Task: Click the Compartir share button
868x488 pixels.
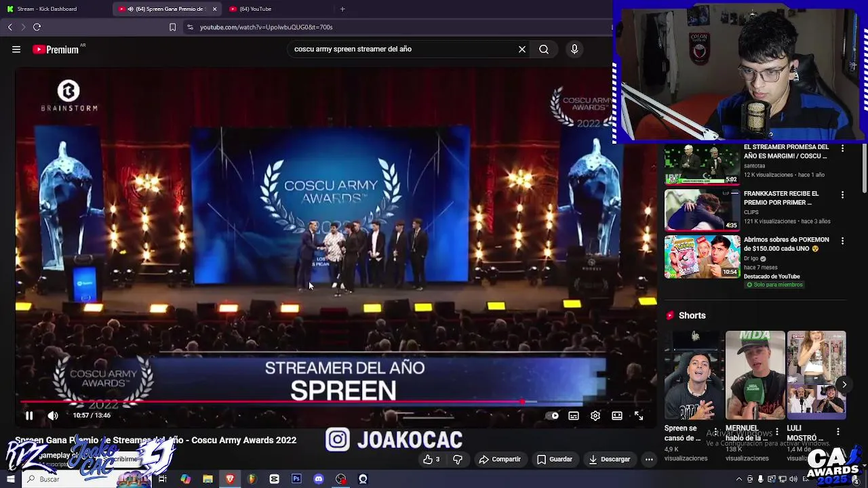Action: click(x=500, y=459)
